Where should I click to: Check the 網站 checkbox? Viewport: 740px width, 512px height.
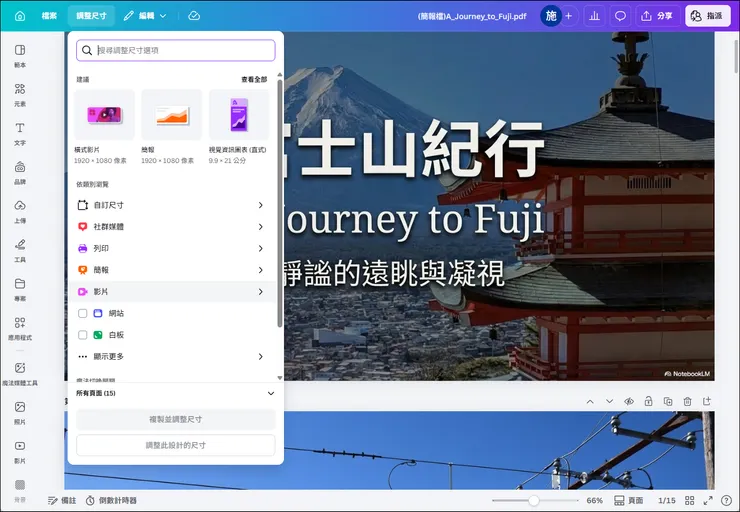click(83, 313)
